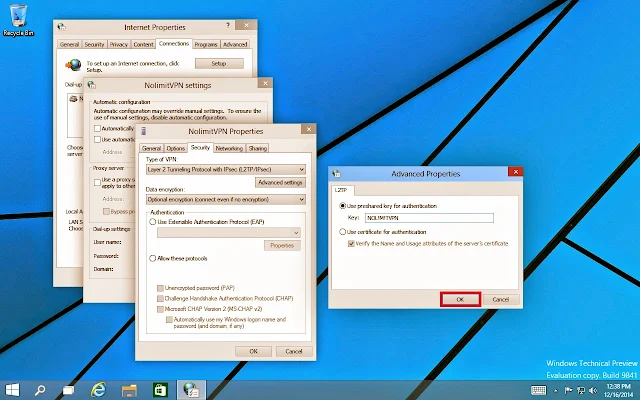Select the Internet Properties taskbar item
The width and height of the screenshot is (640, 400).
(x=191, y=390)
